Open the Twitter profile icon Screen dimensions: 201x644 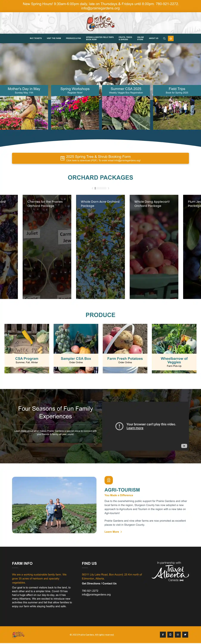point(185,634)
